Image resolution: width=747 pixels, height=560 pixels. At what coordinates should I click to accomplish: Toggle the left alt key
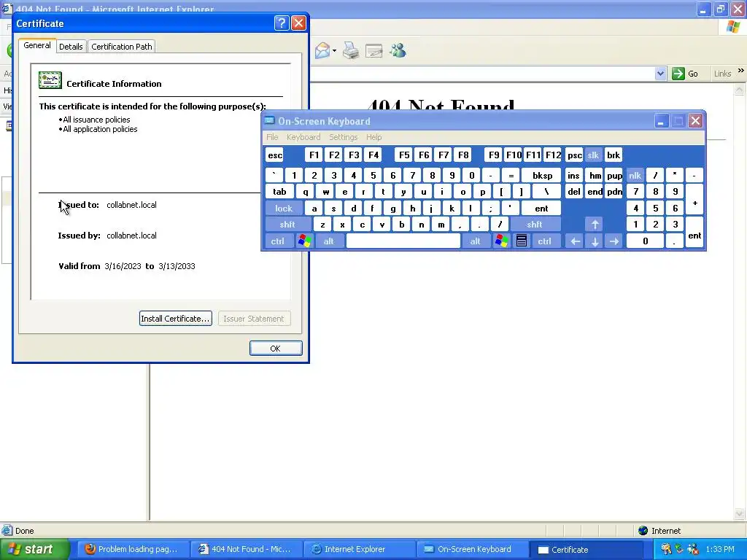click(329, 241)
